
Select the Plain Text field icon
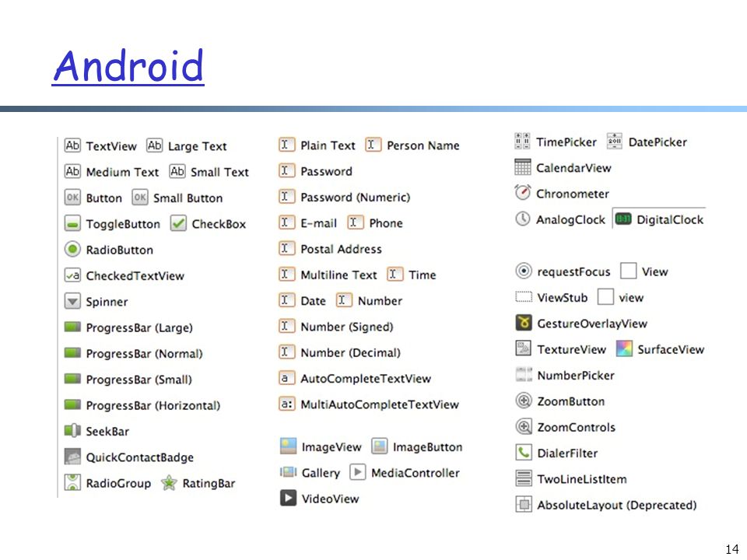[x=287, y=145]
